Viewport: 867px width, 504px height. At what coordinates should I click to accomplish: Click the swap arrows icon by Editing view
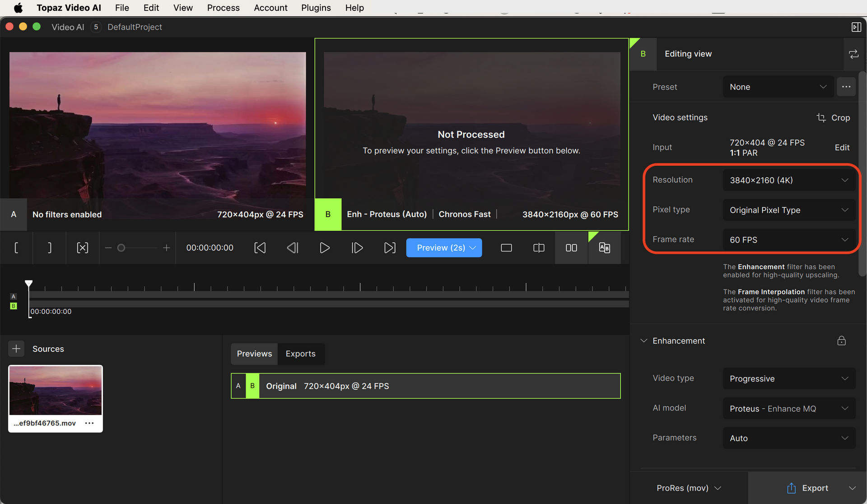point(853,54)
